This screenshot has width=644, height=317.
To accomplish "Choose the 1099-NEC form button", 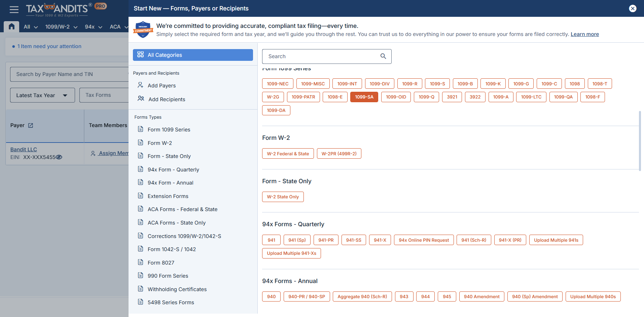I will coord(278,84).
